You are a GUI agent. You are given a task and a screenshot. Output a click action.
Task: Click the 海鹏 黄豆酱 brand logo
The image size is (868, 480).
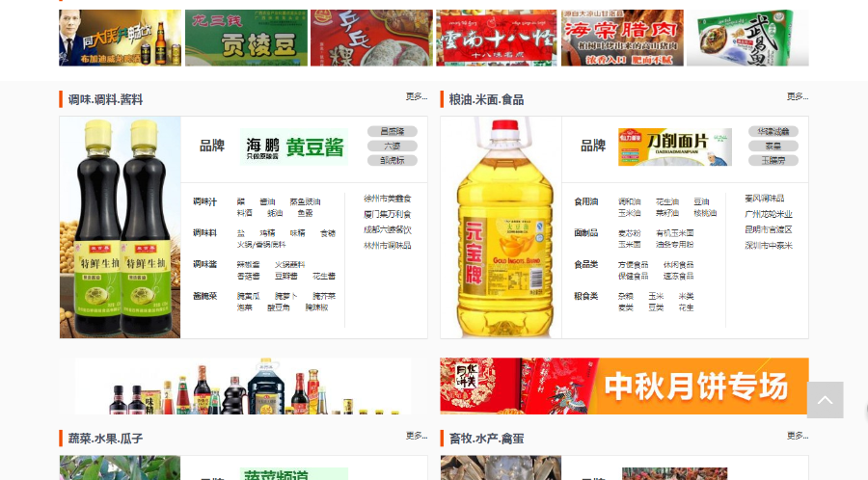click(294, 147)
